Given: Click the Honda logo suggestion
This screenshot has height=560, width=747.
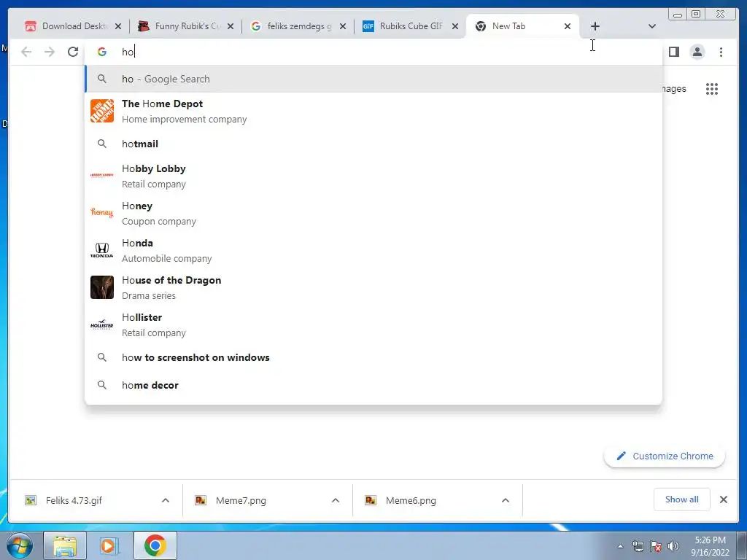Looking at the screenshot, I should pos(102,250).
